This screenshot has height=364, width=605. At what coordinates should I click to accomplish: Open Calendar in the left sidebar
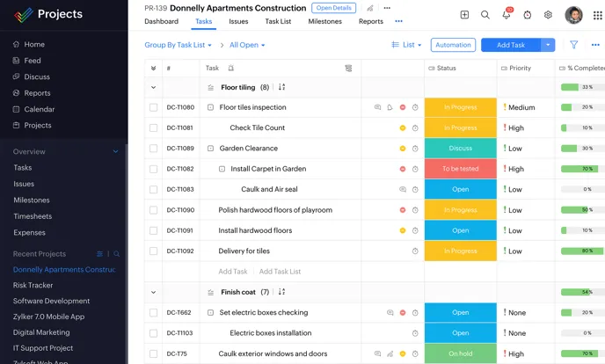[39, 109]
